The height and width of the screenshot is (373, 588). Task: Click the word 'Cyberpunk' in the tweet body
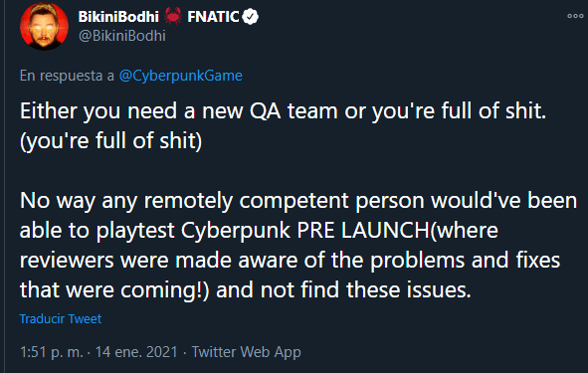236,231
